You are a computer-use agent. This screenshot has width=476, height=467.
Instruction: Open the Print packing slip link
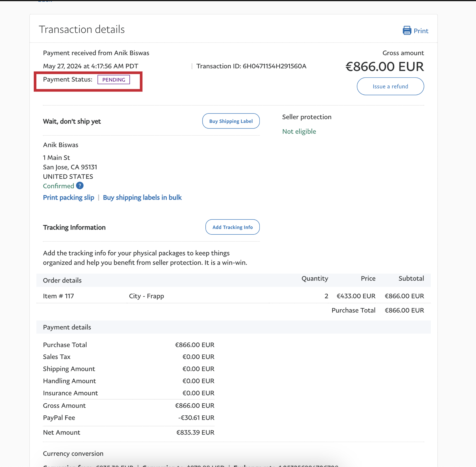(x=68, y=197)
